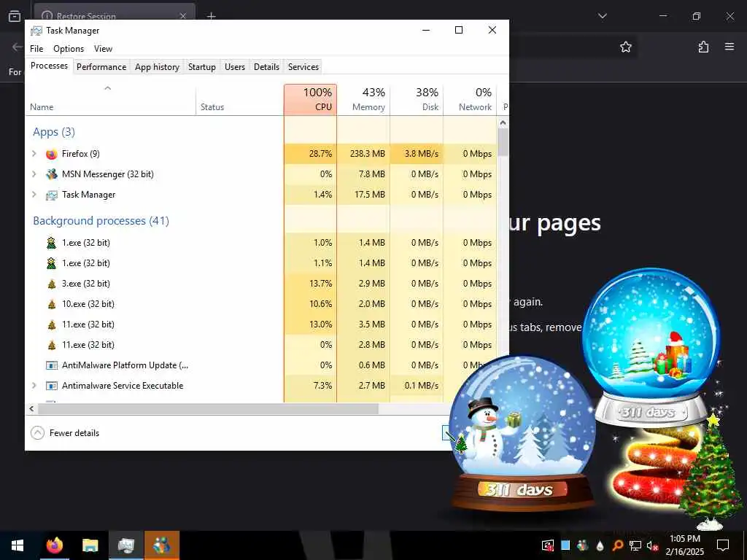Collapse with the Fewer details arrow
Screen dimensions: 747x560
(38, 433)
